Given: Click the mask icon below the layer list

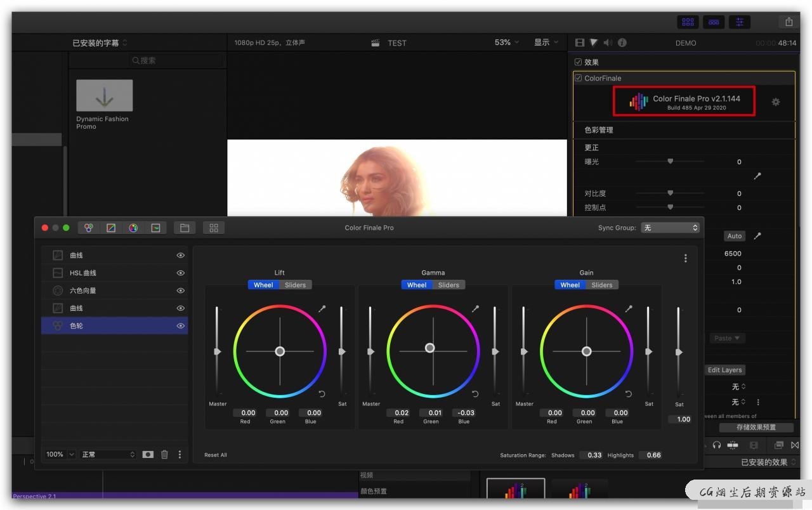Looking at the screenshot, I should (148, 454).
